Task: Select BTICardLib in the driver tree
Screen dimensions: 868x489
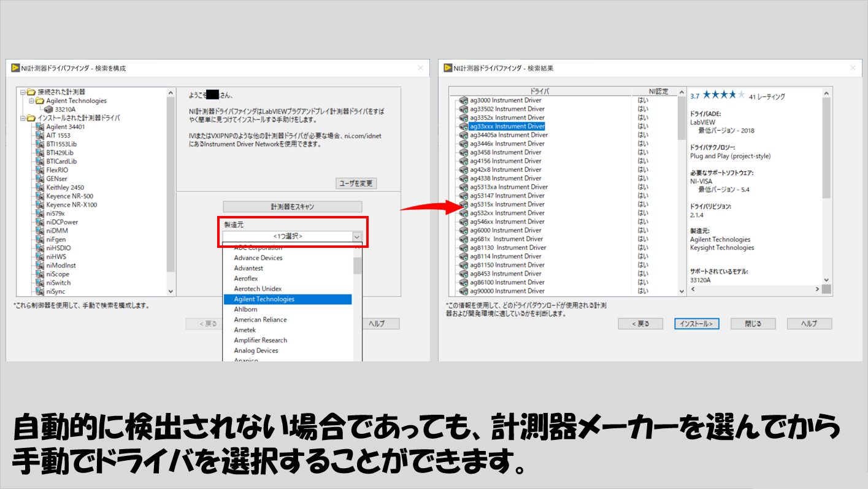Action: point(61,161)
